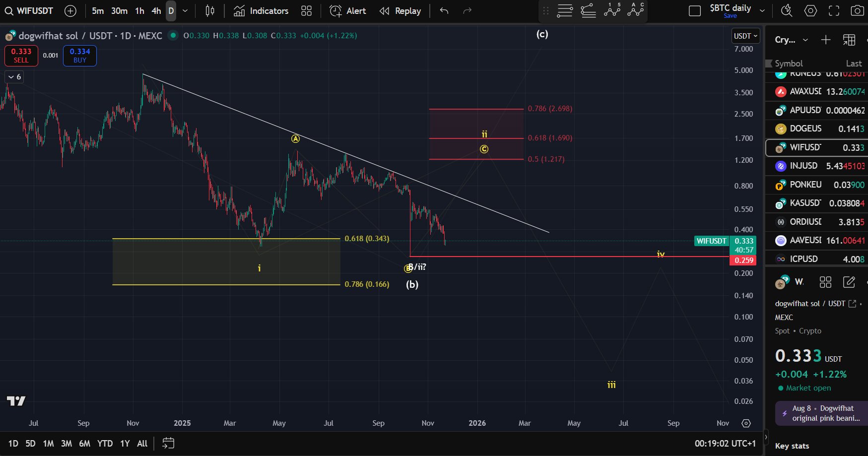The height and width of the screenshot is (456, 868).
Task: Select APUUSD row in the watchlist
Action: pyautogui.click(x=817, y=110)
